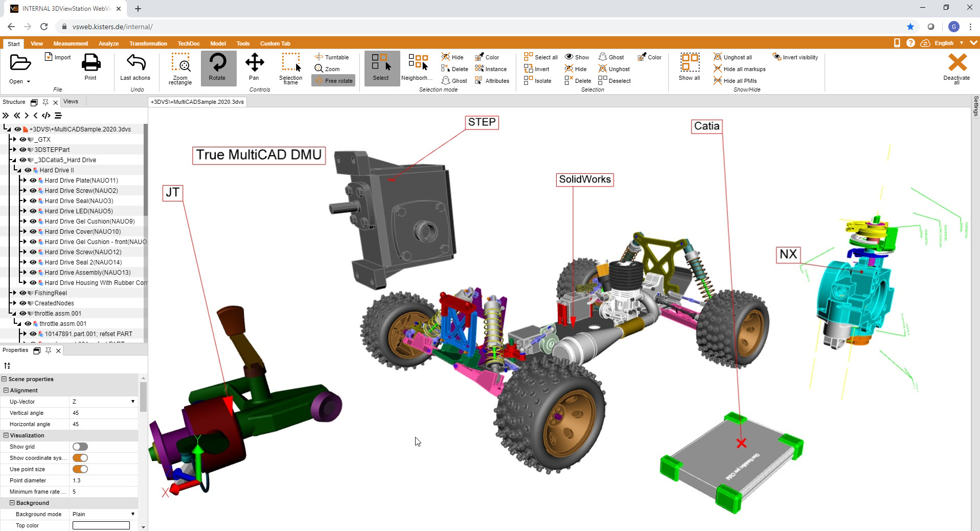This screenshot has width=980, height=531.
Task: Select the Rotate tool
Action: click(x=217, y=67)
